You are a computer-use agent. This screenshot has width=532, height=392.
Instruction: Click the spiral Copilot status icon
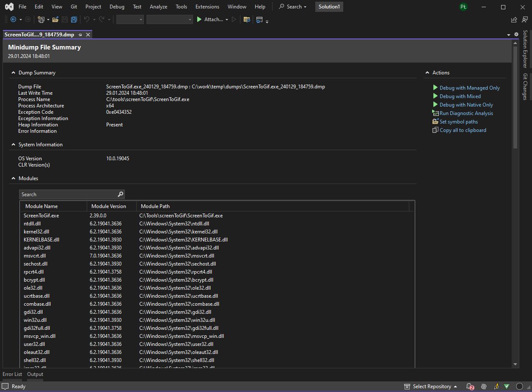484,387
